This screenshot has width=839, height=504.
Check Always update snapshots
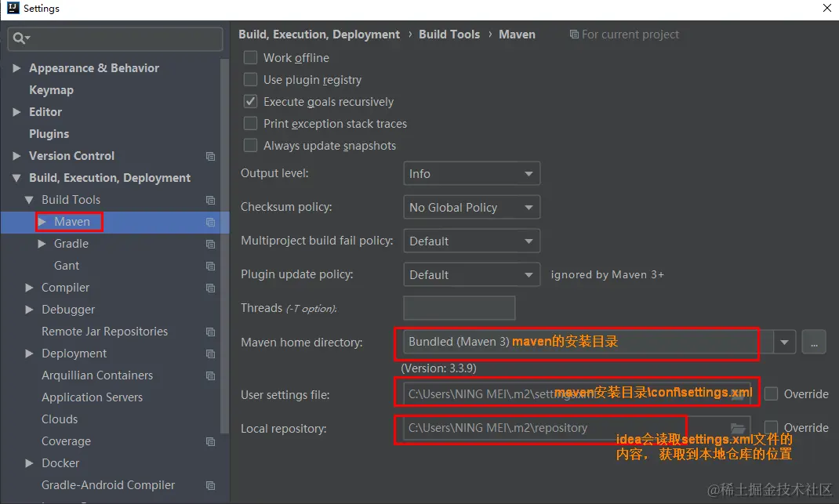click(250, 145)
